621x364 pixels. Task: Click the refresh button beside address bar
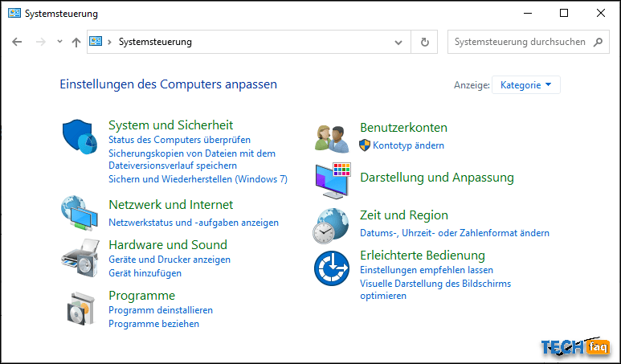pos(424,42)
